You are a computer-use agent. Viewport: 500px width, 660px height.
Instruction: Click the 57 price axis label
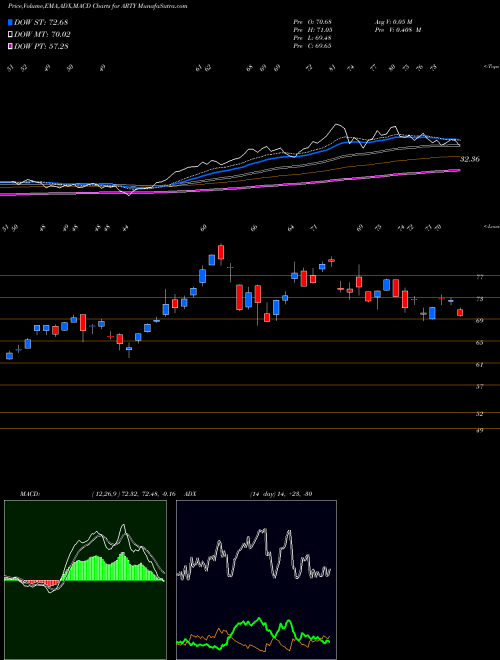[x=479, y=386]
